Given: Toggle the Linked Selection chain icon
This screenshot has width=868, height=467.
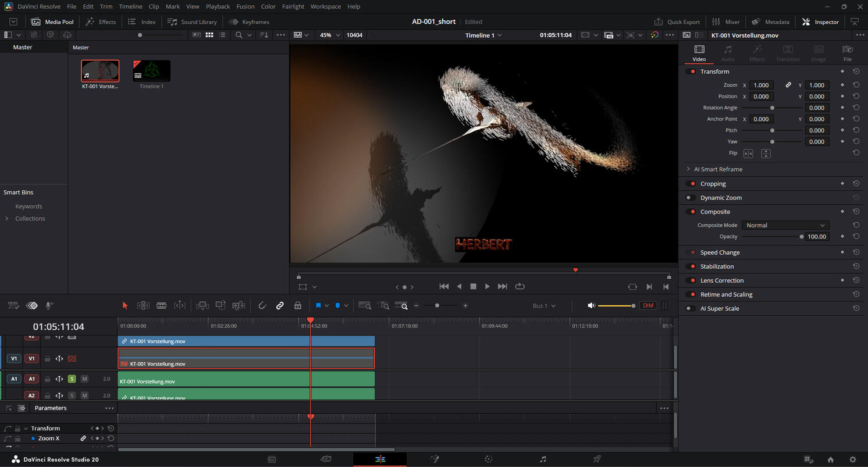Looking at the screenshot, I should (x=280, y=305).
